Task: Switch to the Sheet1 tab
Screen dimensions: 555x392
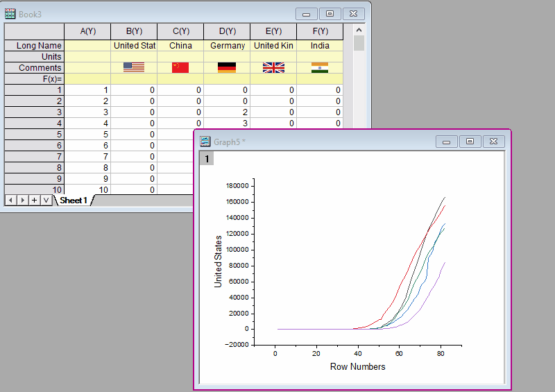Action: click(x=73, y=201)
